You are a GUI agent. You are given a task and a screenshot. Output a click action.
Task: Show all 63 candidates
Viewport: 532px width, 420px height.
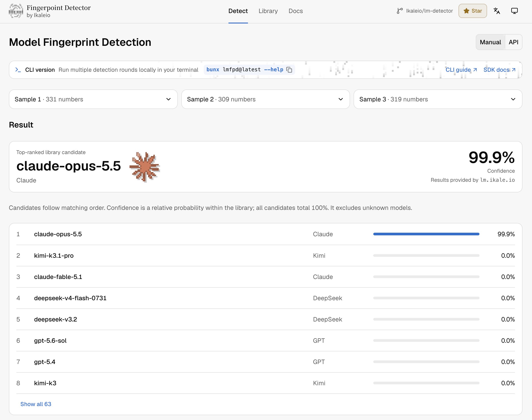[36, 404]
